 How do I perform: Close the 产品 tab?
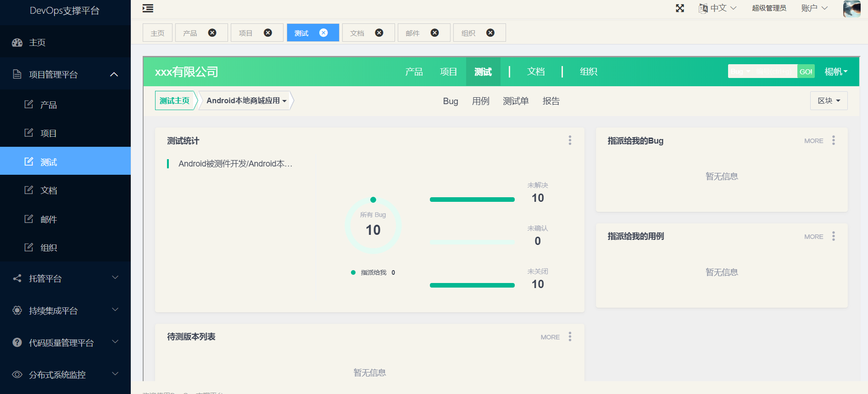point(212,33)
